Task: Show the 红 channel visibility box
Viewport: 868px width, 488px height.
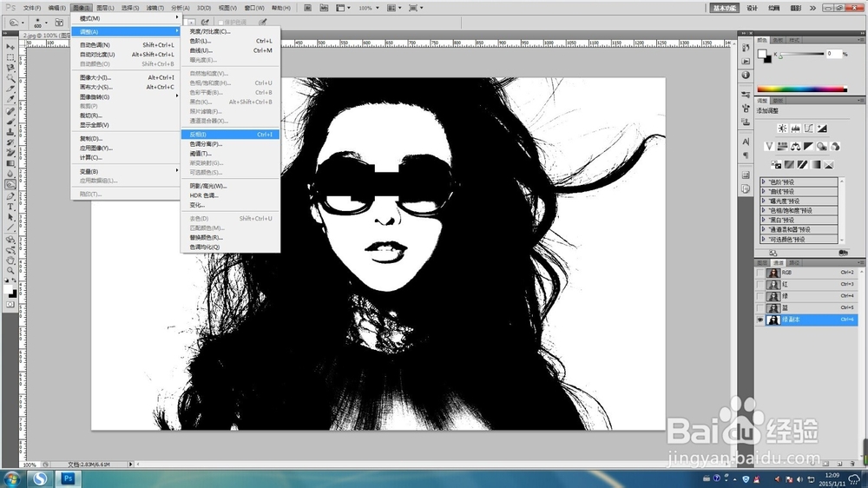Action: click(760, 284)
